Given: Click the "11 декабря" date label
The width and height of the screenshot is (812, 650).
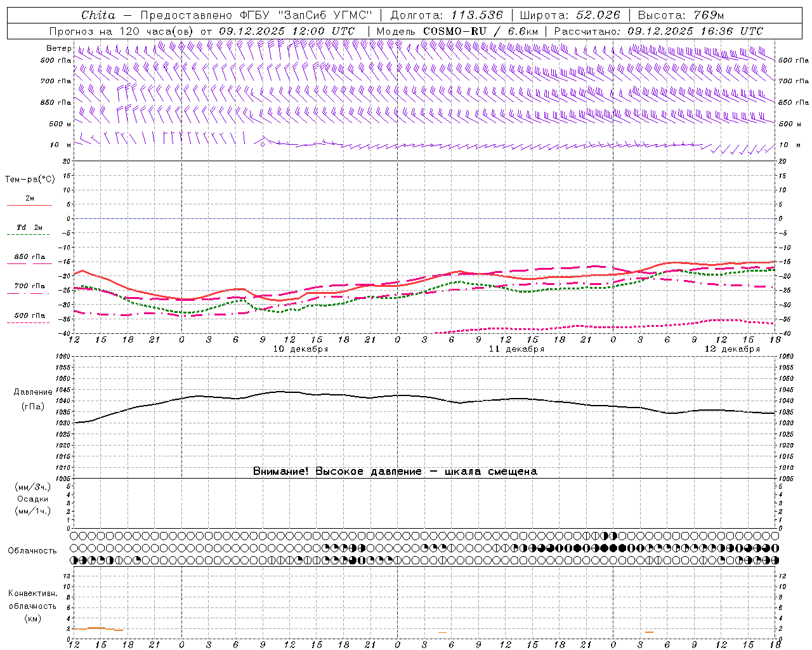Looking at the screenshot, I should (x=516, y=349).
